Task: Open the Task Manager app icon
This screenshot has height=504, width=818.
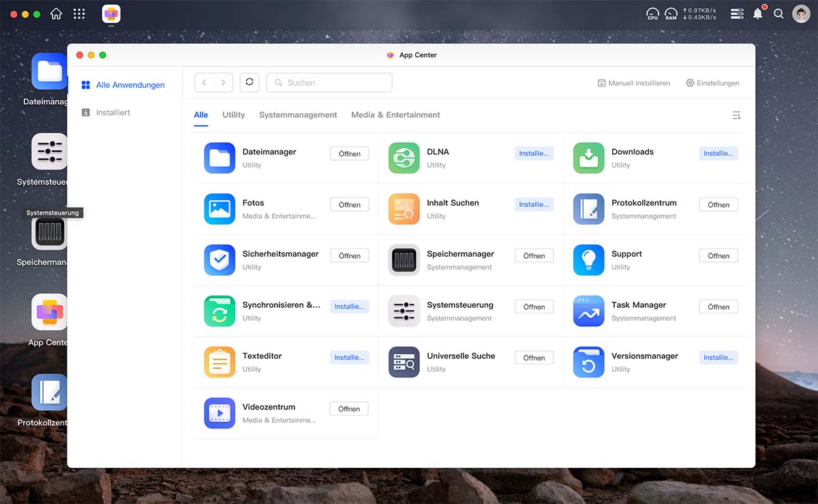Action: tap(588, 311)
